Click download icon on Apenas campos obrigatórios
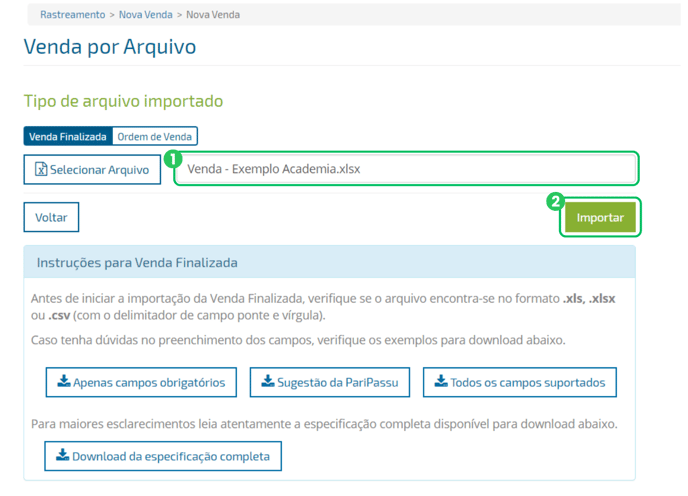Viewport: 688px width, 496px height. (64, 381)
